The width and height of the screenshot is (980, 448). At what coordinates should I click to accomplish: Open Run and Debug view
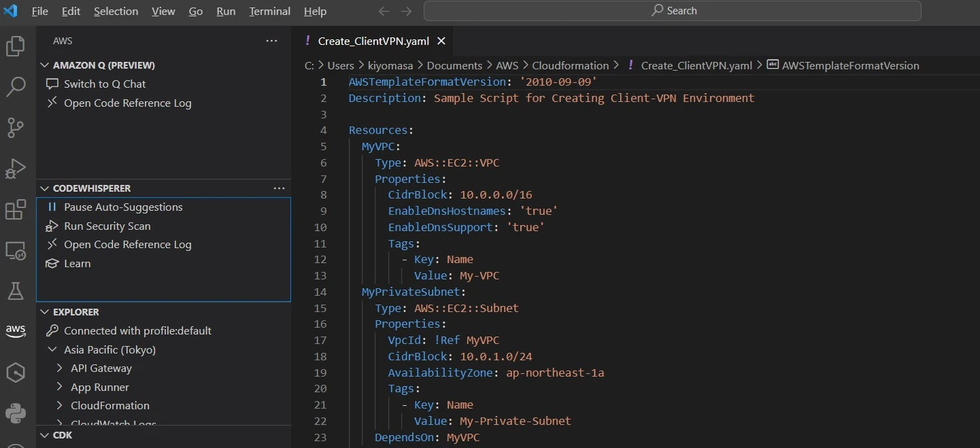[x=16, y=169]
